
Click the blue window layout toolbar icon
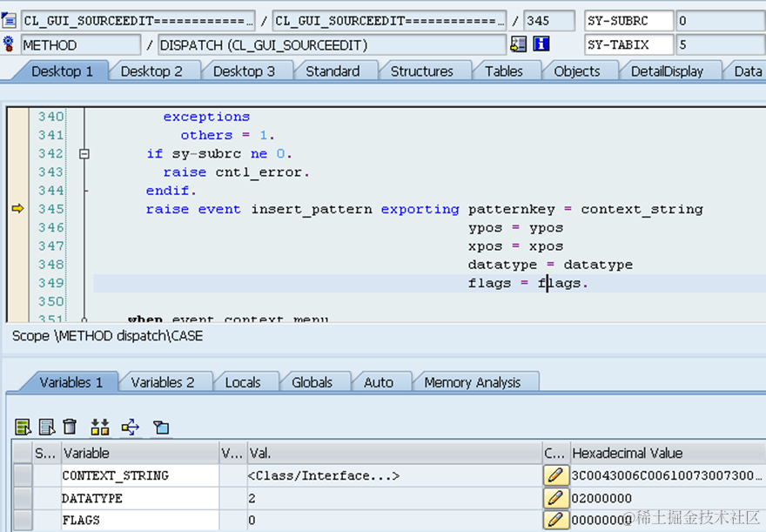click(x=161, y=428)
